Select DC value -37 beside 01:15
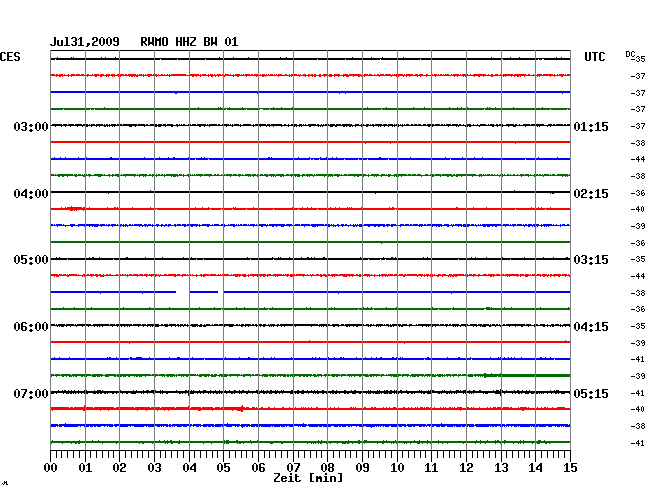 [x=638, y=126]
